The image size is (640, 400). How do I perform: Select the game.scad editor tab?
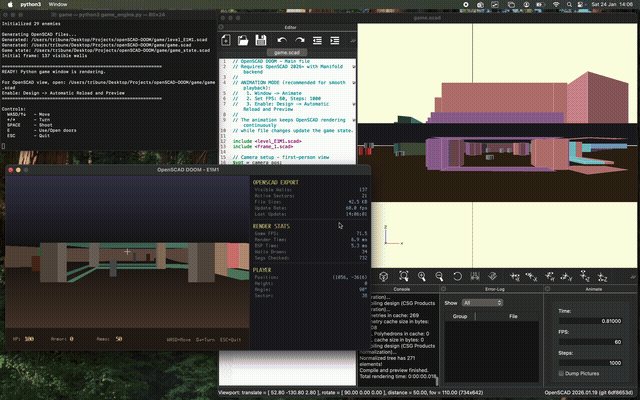point(287,53)
